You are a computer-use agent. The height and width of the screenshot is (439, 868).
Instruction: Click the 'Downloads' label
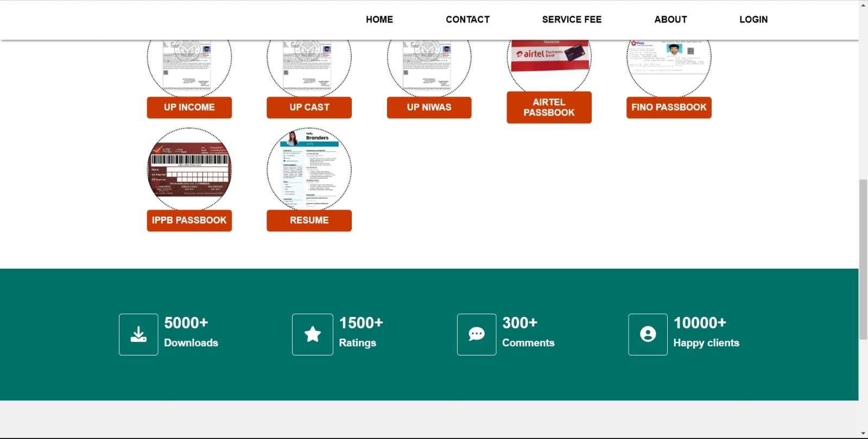coord(191,343)
